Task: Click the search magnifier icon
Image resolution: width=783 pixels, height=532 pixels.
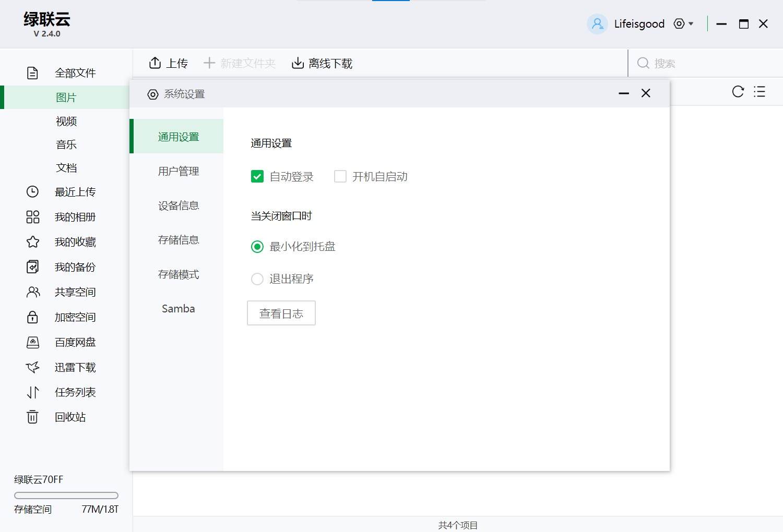Action: tap(643, 63)
